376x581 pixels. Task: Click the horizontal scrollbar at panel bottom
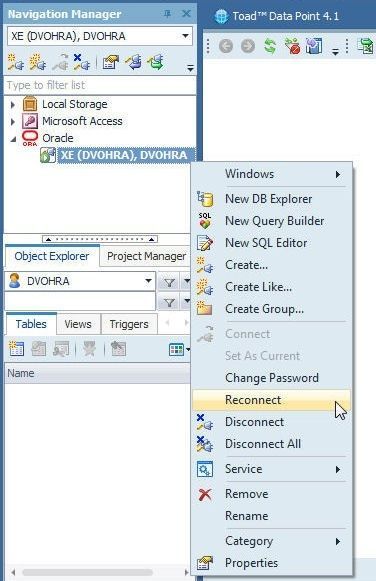click(87, 572)
